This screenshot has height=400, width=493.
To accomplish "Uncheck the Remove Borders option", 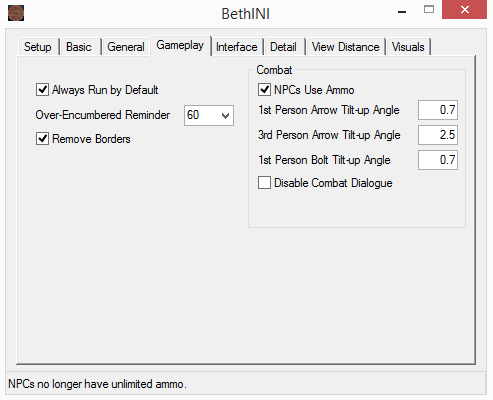I will 42,139.
